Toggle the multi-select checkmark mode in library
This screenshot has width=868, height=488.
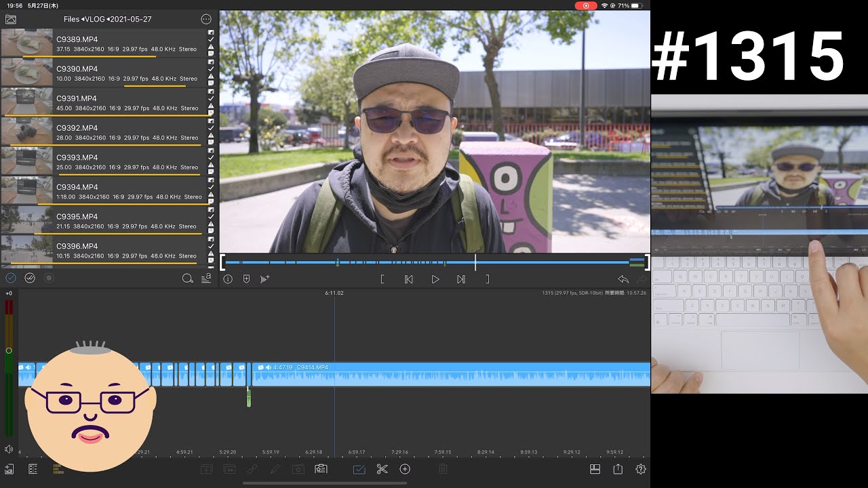[x=30, y=278]
